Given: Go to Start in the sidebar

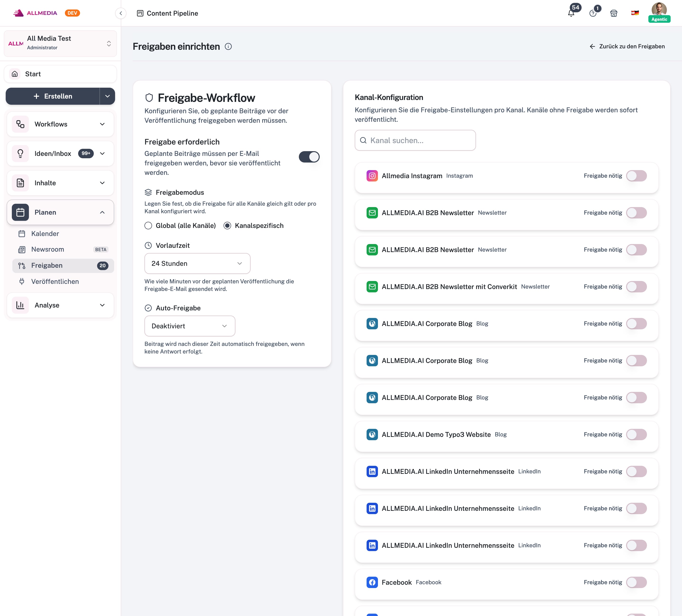Looking at the screenshot, I should [60, 74].
